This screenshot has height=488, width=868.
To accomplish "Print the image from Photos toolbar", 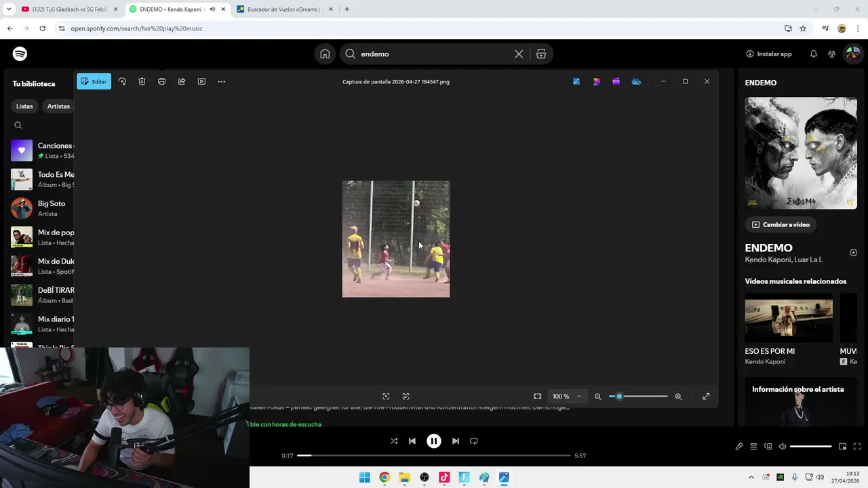I will click(161, 81).
